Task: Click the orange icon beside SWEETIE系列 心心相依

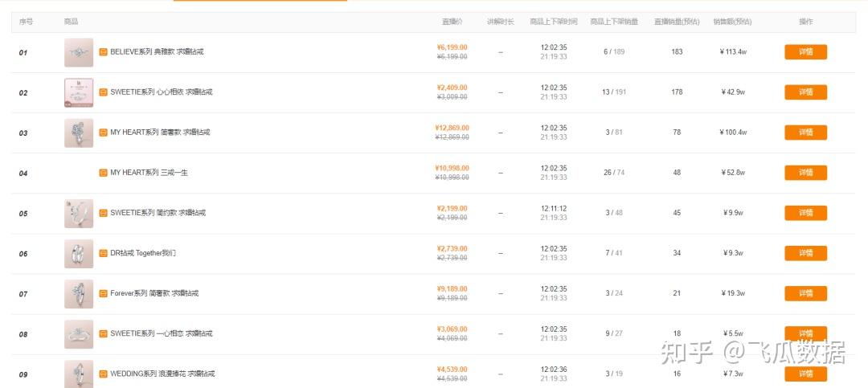Action: point(103,92)
